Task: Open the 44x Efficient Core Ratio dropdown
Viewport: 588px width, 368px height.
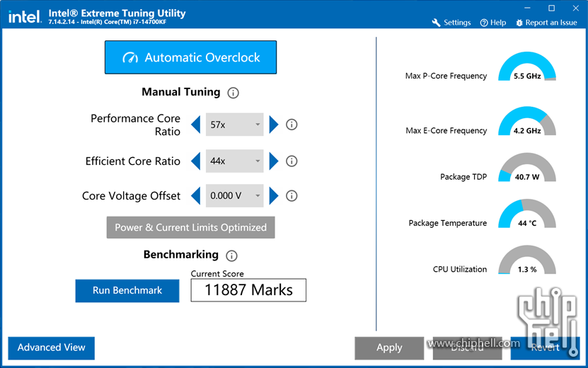Action: (235, 161)
